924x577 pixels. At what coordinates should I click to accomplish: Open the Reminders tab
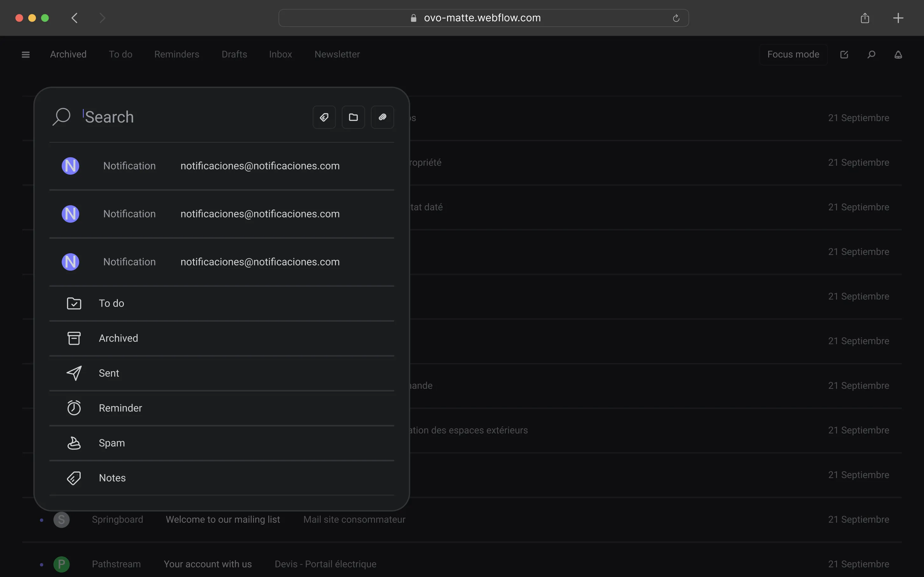[x=177, y=55]
